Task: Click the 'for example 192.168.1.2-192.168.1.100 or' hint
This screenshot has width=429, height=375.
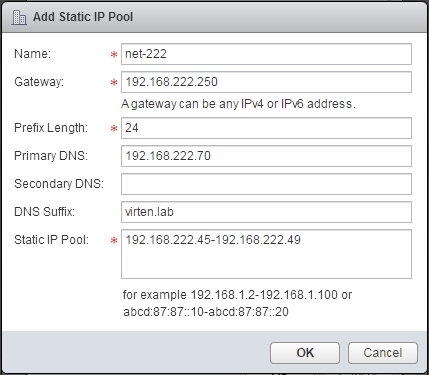Action: 237,295
